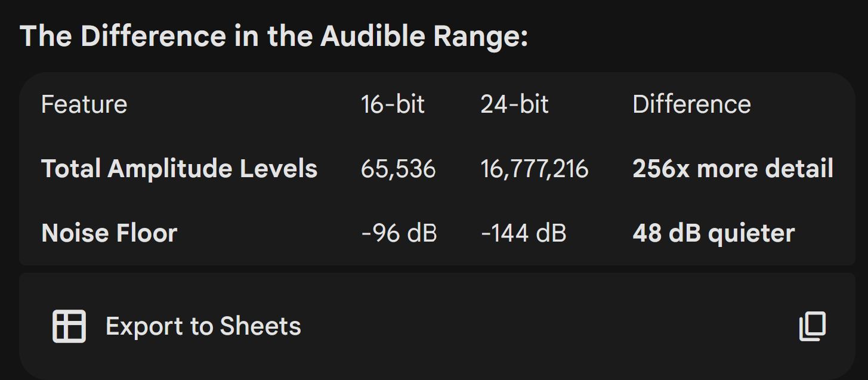This screenshot has height=380, width=868.
Task: Select the 16-bit column header
Action: tap(393, 104)
